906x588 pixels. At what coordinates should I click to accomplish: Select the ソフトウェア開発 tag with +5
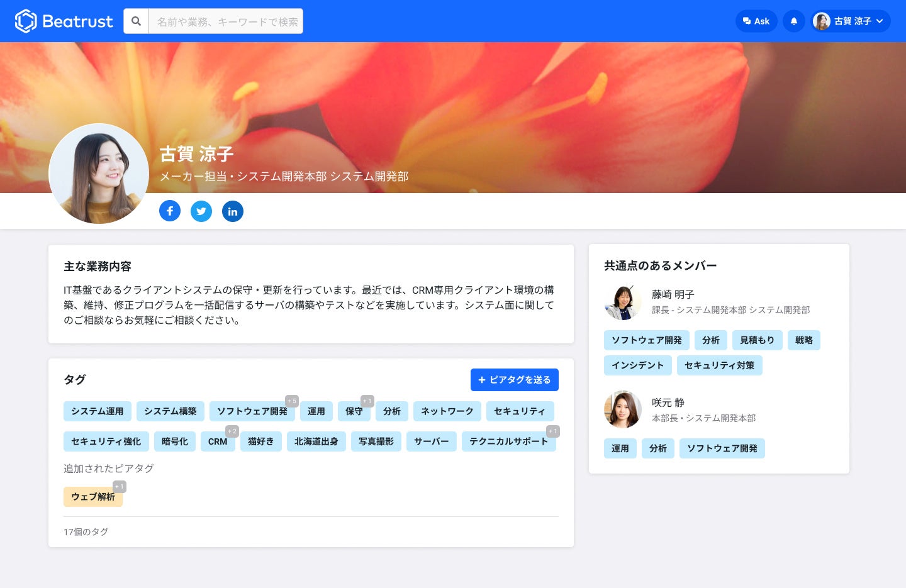coord(252,411)
